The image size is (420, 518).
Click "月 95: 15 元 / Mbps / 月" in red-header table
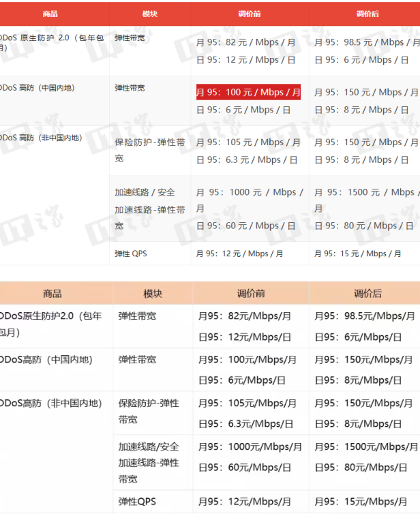[357, 254]
